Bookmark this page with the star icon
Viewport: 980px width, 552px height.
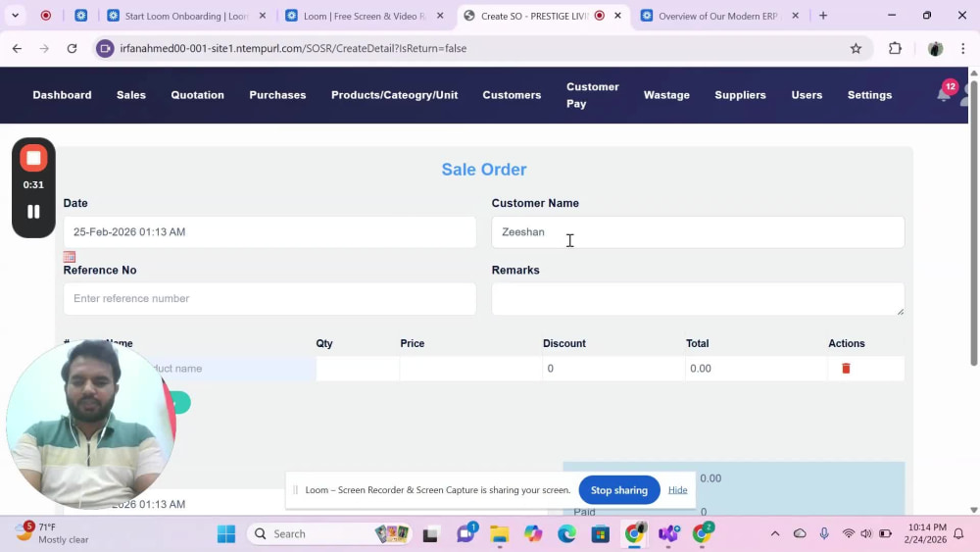click(x=856, y=48)
